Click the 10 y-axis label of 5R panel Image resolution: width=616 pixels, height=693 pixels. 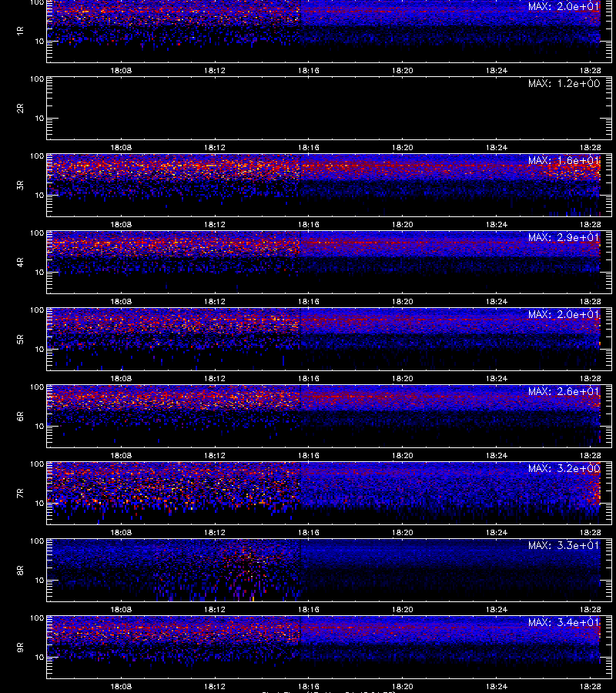click(x=40, y=349)
